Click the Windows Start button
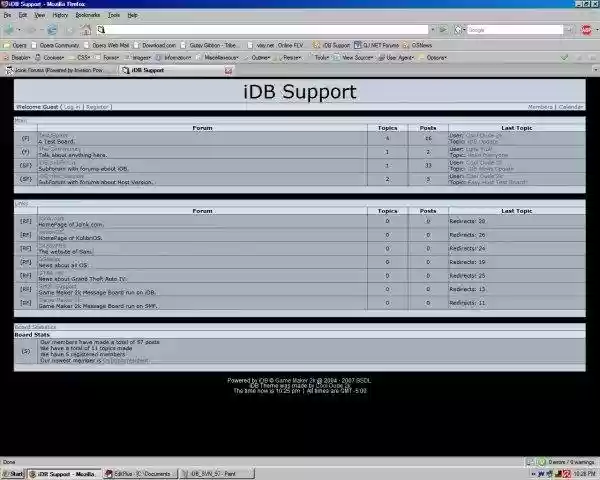 [x=14, y=474]
